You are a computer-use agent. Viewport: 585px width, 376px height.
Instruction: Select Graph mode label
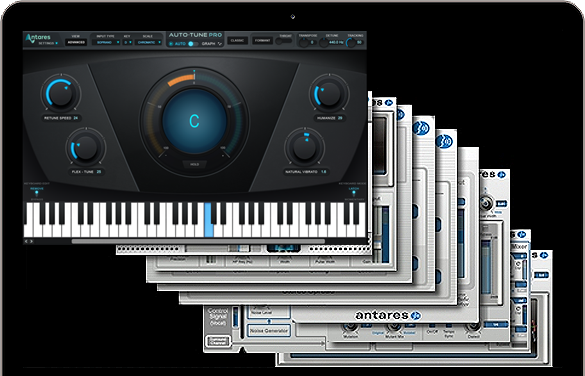(x=209, y=44)
